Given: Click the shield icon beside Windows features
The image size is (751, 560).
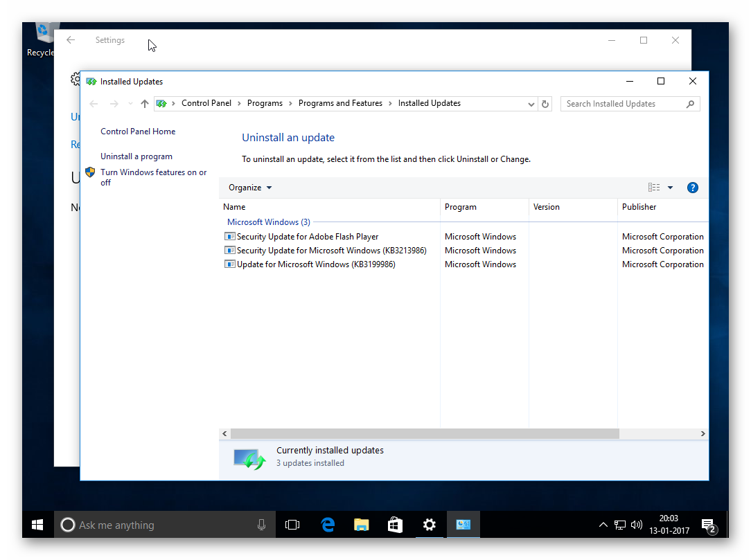Looking at the screenshot, I should tap(90, 172).
